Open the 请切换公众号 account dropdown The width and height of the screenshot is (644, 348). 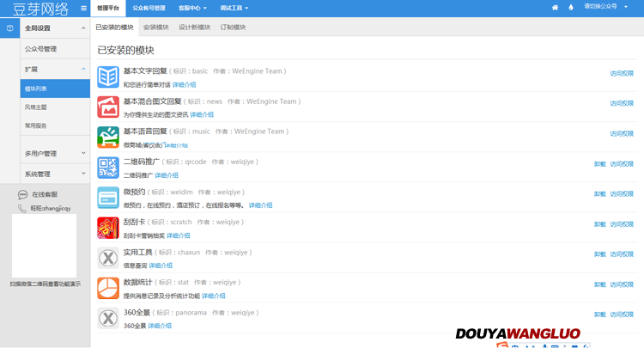click(x=606, y=7)
